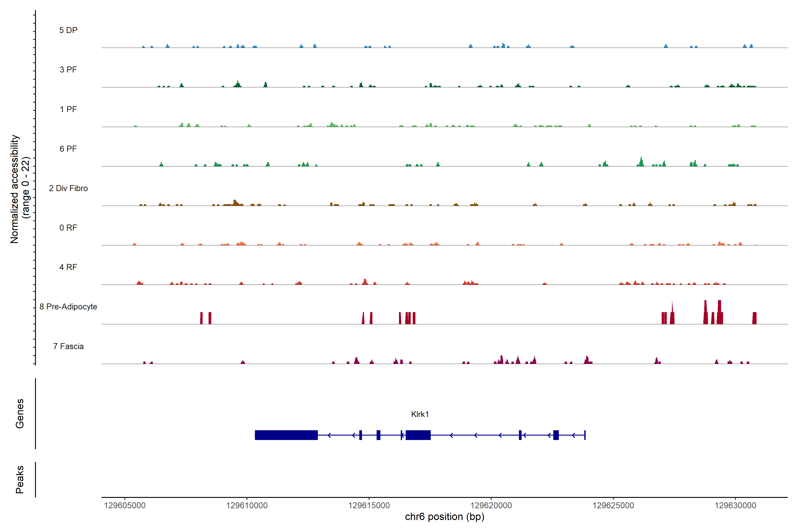Click the 129620000 axis tick label

[x=491, y=506]
